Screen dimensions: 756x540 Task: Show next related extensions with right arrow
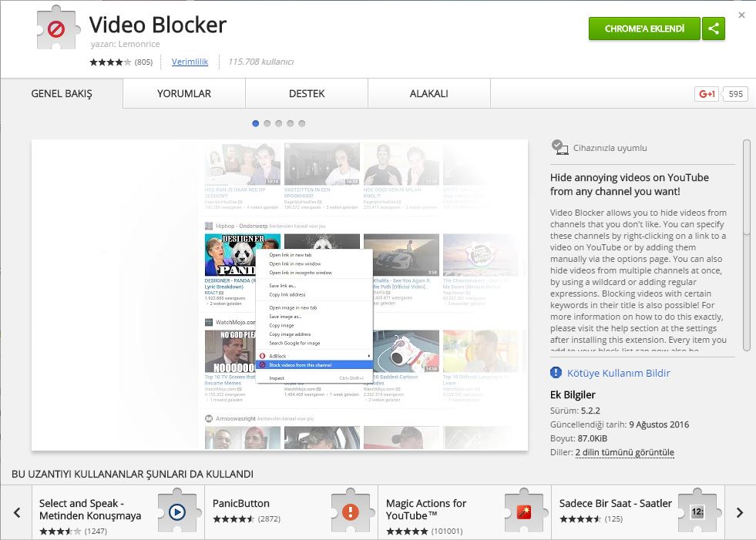tap(740, 512)
